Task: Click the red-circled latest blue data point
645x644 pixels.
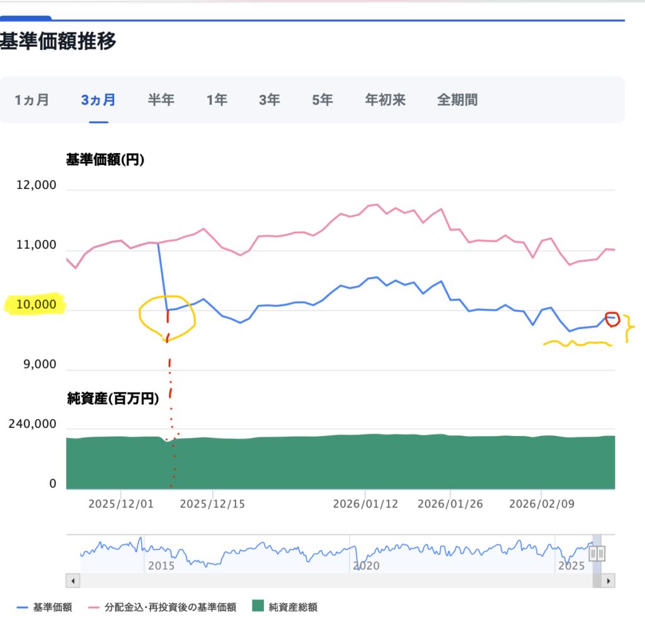Action: point(612,317)
